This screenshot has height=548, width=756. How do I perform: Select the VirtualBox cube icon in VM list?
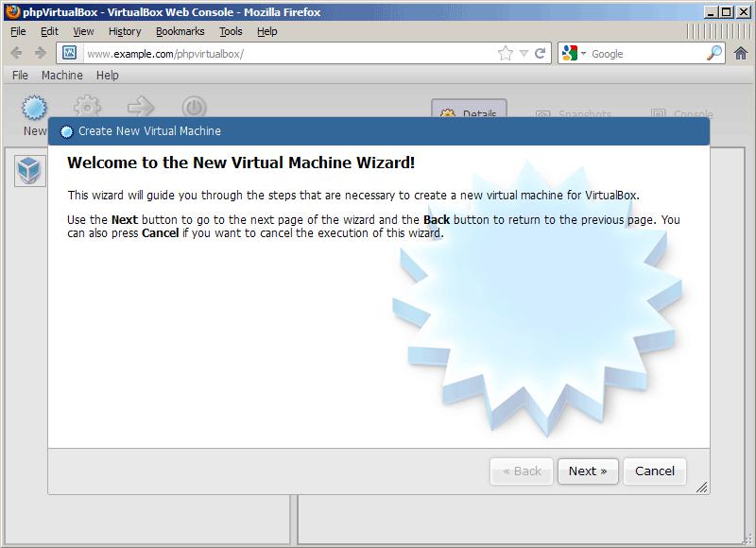(x=29, y=170)
